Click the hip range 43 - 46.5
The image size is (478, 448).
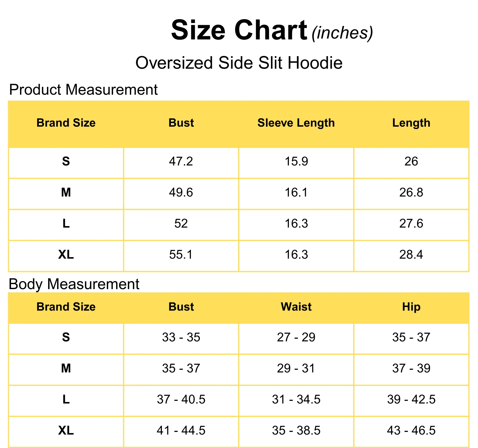coord(411,431)
